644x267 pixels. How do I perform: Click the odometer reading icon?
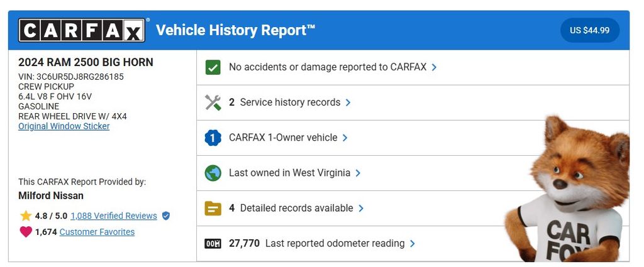213,243
